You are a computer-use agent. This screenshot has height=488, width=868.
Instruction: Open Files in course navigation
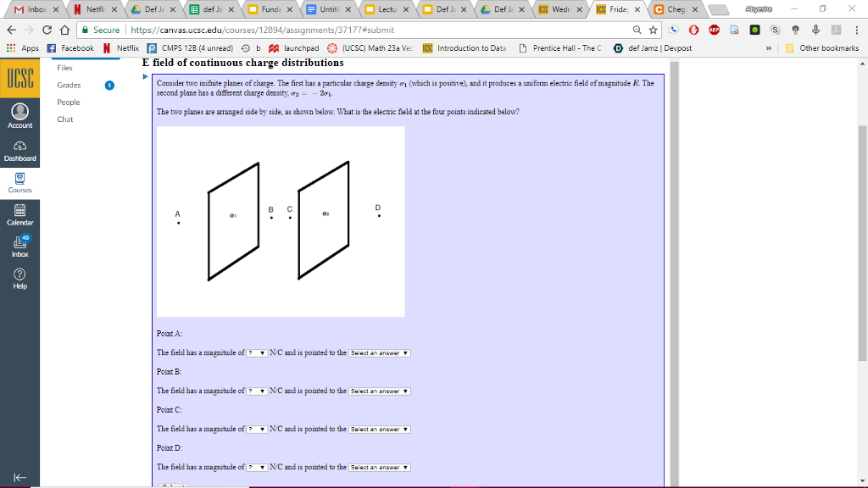[x=64, y=68]
